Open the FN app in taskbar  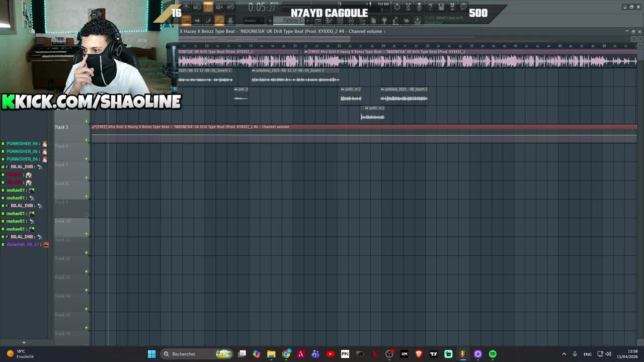tap(345, 354)
